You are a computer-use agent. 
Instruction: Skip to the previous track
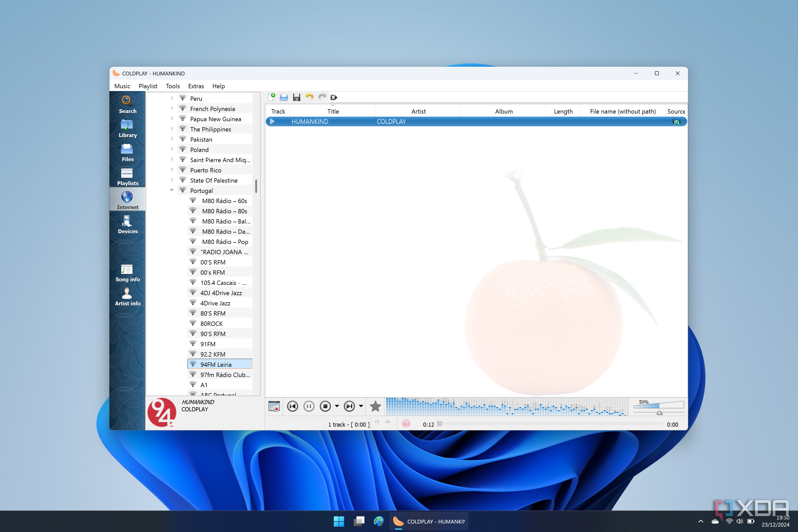(x=292, y=406)
